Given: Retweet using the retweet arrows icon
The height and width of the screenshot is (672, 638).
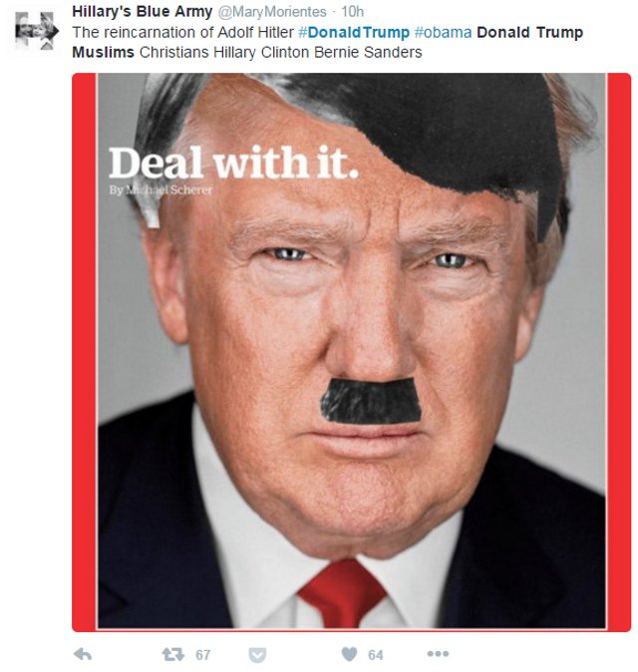Looking at the screenshot, I should (x=173, y=654).
